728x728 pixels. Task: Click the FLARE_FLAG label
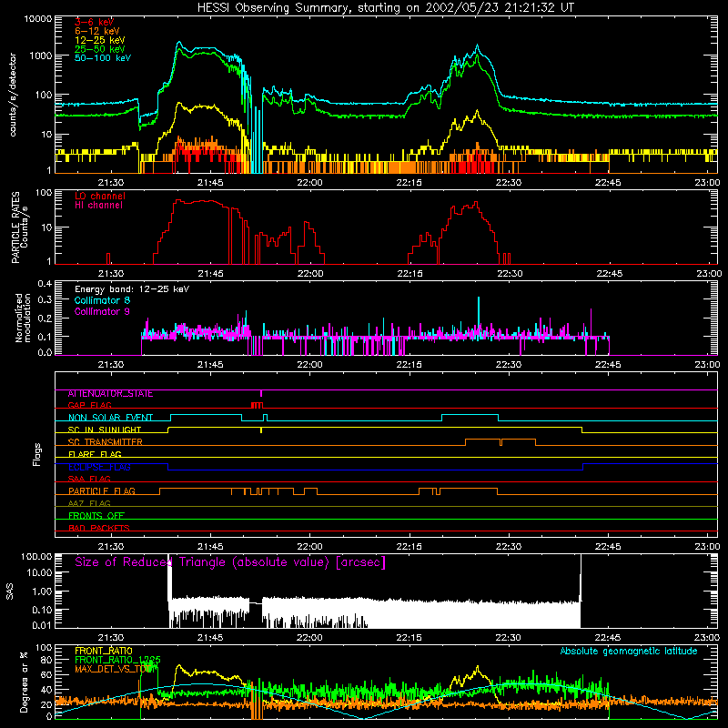click(95, 454)
